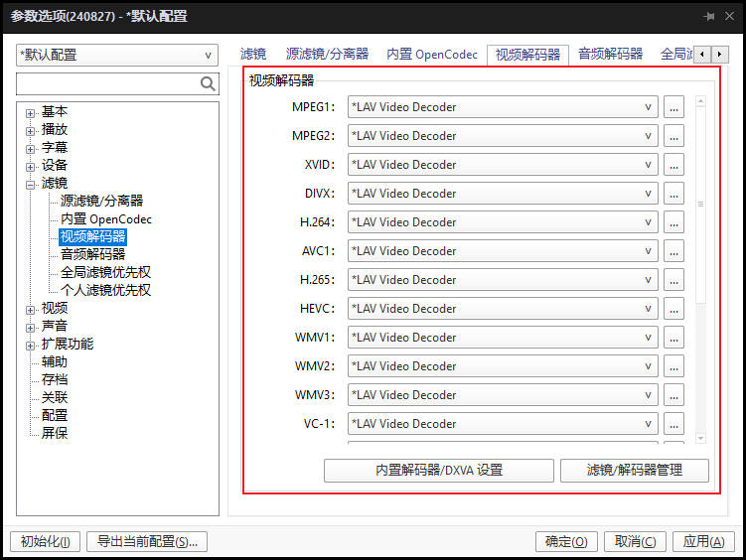Open the WMV1 decoder dropdown
The height and width of the screenshot is (560, 746).
pos(503,337)
